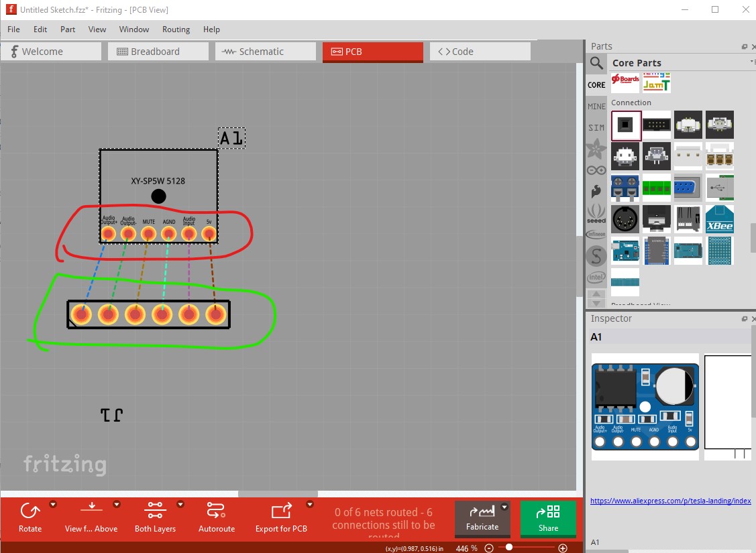This screenshot has height=553, width=756.
Task: Switch to the Schematic tab
Action: [x=265, y=52]
